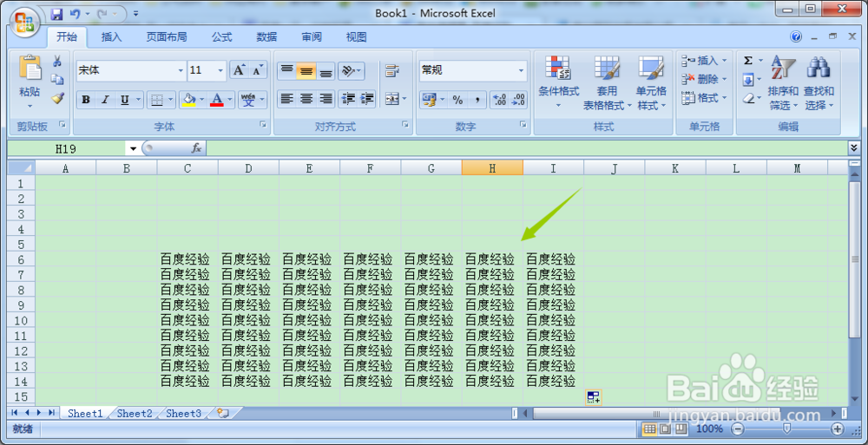
Task: Open 排序和筛选 sort and filter menu
Action: click(783, 82)
